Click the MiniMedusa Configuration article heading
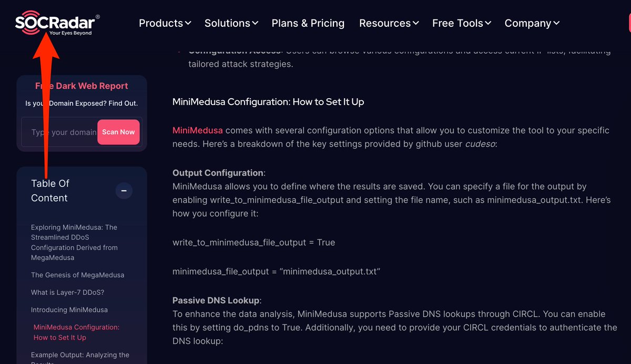Viewport: 631px width, 364px height. coord(268,101)
